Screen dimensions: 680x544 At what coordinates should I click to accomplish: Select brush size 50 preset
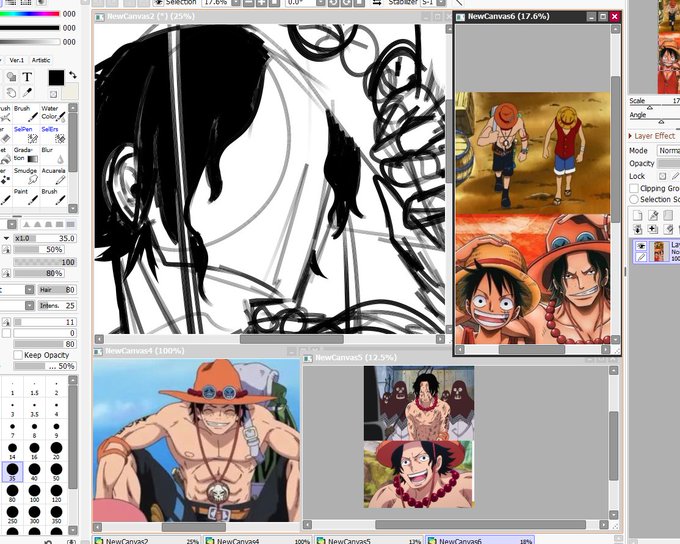(56, 471)
